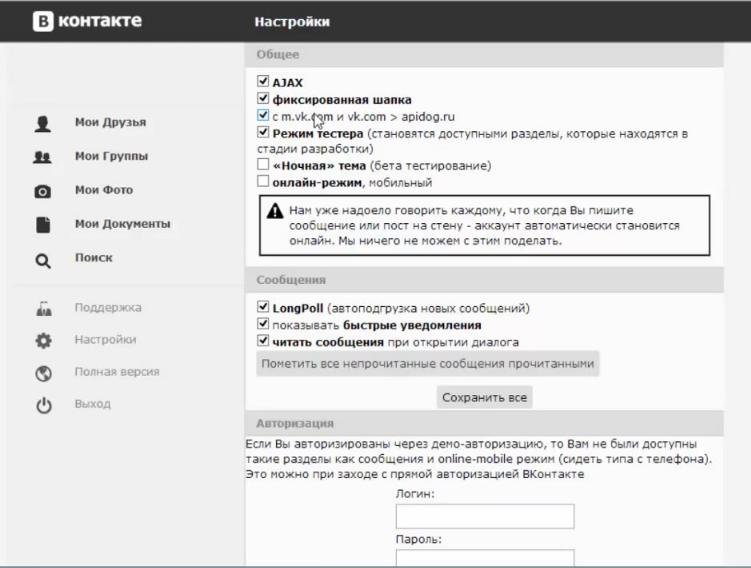Click the Мои Документы file icon
Screen dimensions: 751x568
pyautogui.click(x=43, y=225)
